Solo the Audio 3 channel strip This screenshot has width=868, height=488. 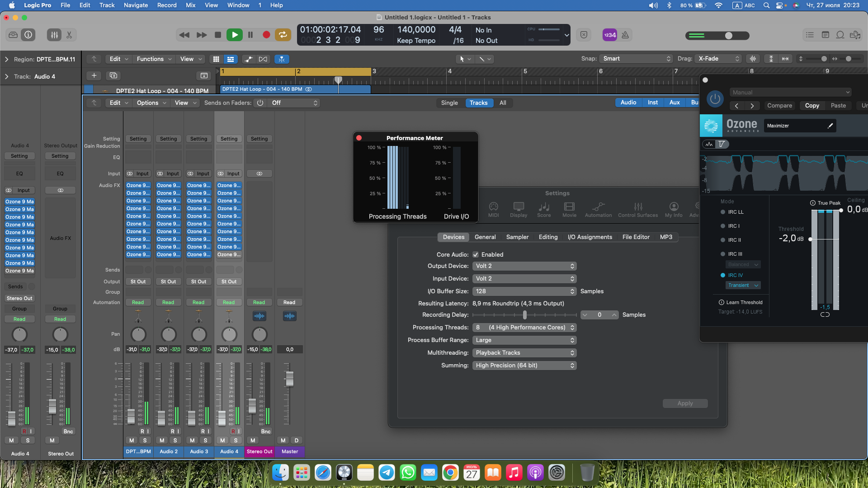coord(205,440)
